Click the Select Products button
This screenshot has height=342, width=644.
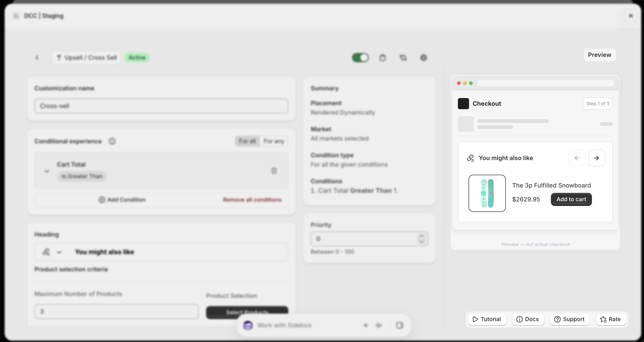tap(247, 312)
